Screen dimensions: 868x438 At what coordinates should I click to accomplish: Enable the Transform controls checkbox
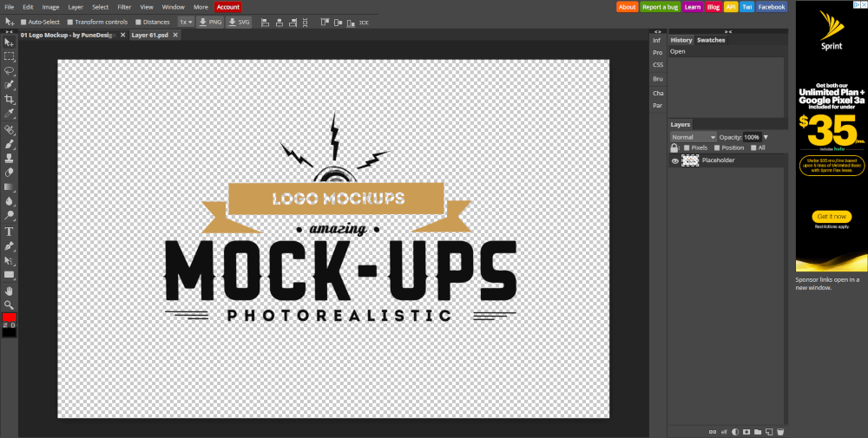coord(69,23)
